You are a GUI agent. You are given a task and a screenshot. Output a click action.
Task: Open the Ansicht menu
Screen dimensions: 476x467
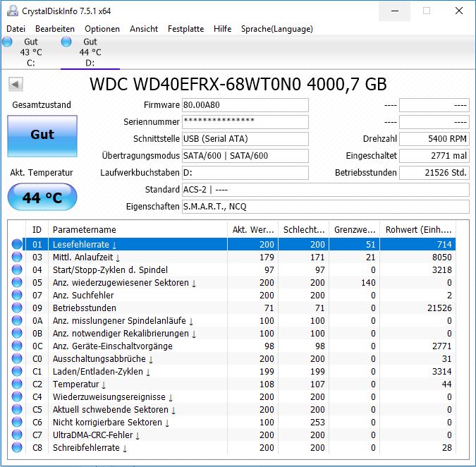[144, 29]
